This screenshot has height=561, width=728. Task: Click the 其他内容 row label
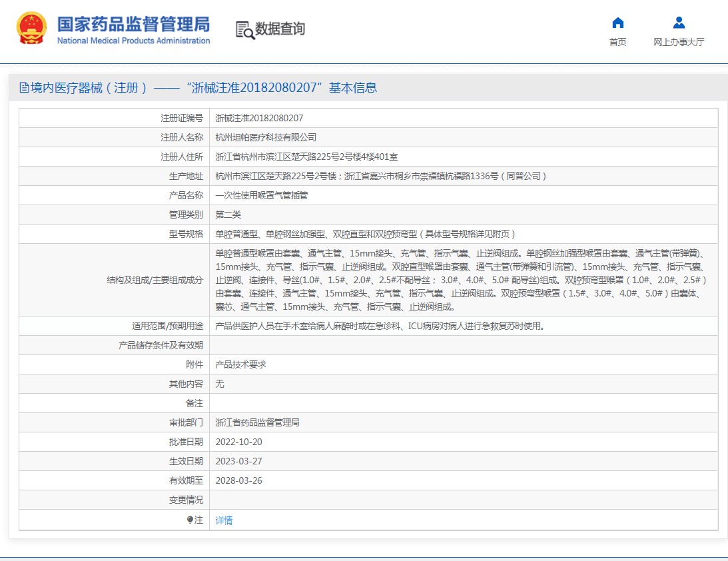186,384
